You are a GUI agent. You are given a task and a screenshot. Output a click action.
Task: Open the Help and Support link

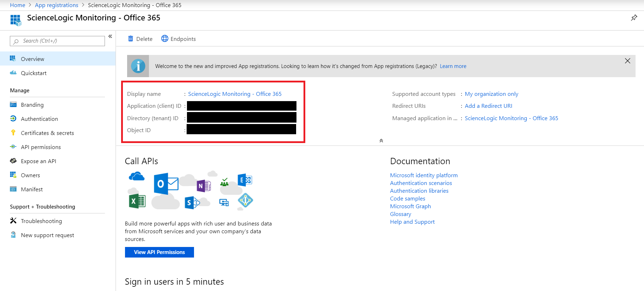tap(412, 222)
